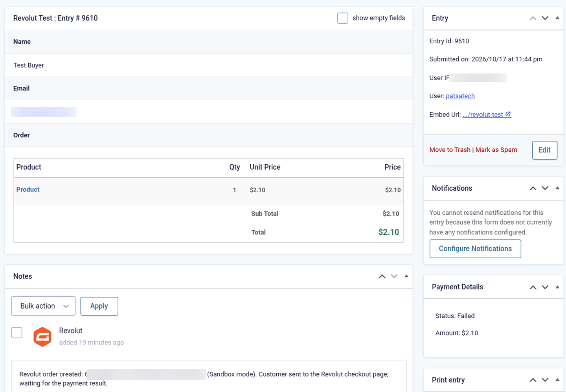Select the Revolut note checkbox
This screenshot has height=392, width=566.
(17, 333)
